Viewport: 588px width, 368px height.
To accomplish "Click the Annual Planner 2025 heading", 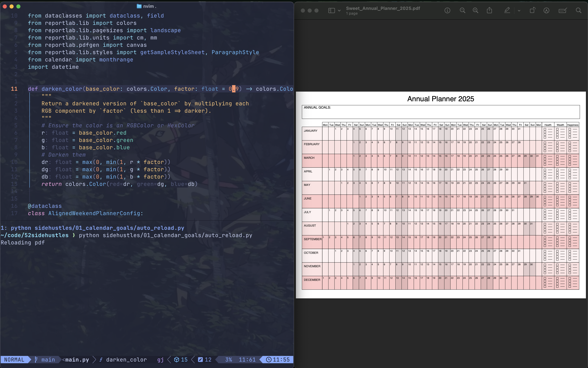I will click(440, 99).
